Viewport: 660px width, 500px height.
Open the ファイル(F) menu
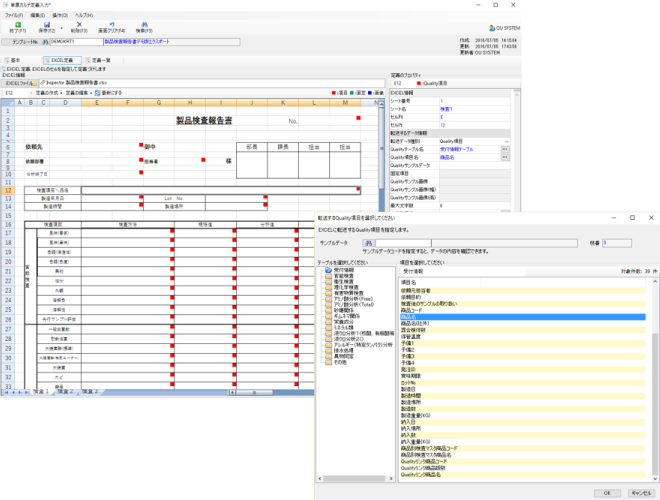click(x=14, y=15)
